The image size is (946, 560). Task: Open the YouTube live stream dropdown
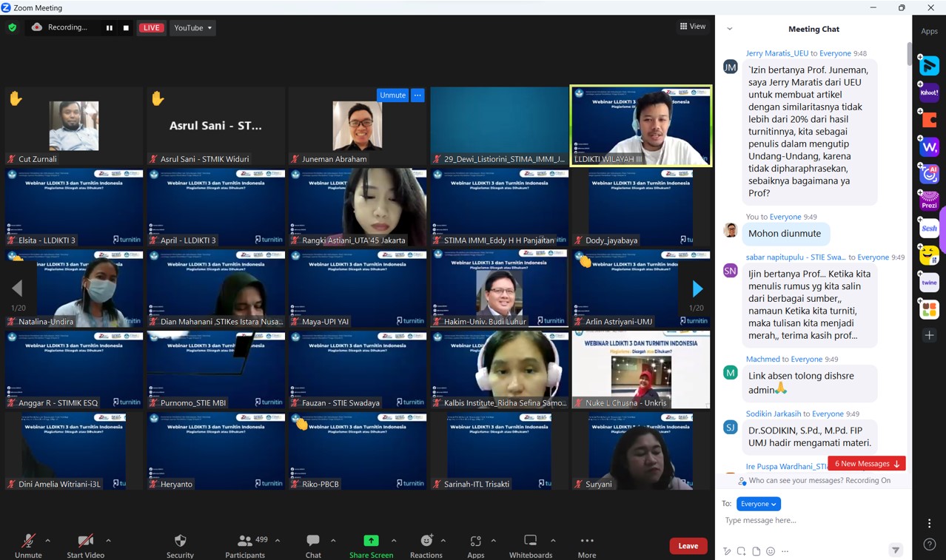[x=192, y=28]
